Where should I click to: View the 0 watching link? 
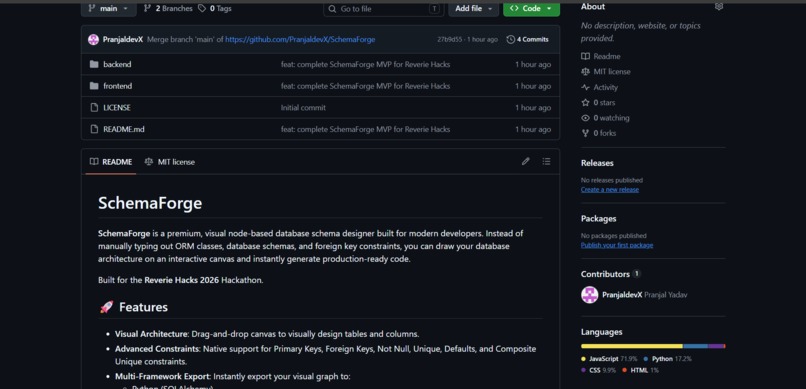(x=605, y=118)
